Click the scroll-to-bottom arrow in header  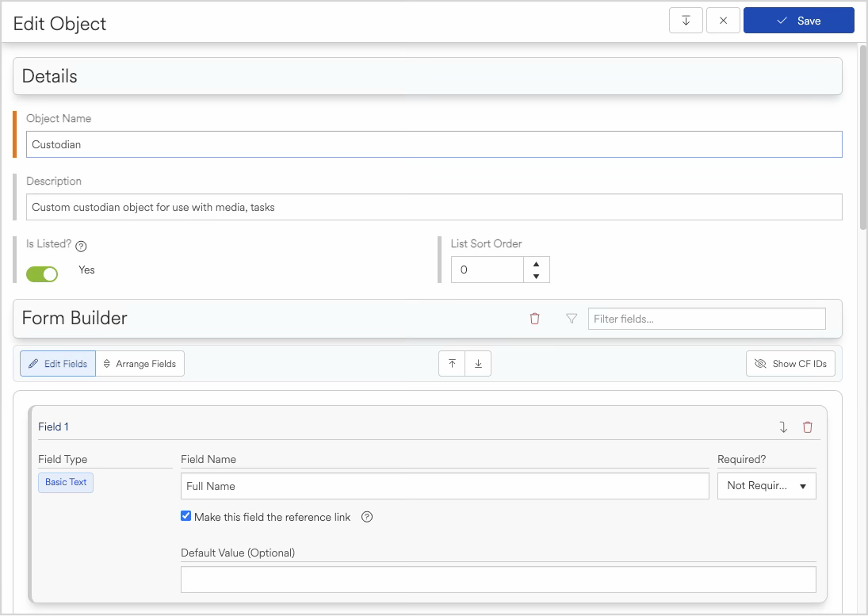pyautogui.click(x=686, y=21)
